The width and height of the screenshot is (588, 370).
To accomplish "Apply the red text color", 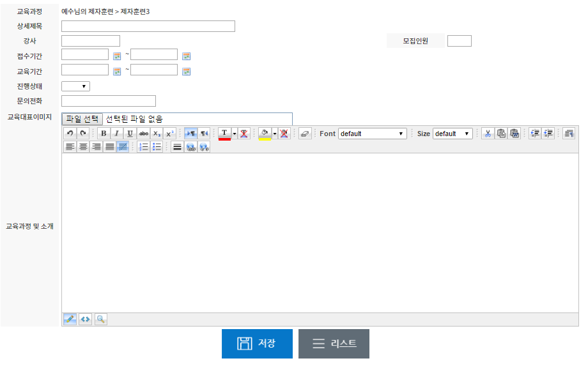I will [224, 134].
